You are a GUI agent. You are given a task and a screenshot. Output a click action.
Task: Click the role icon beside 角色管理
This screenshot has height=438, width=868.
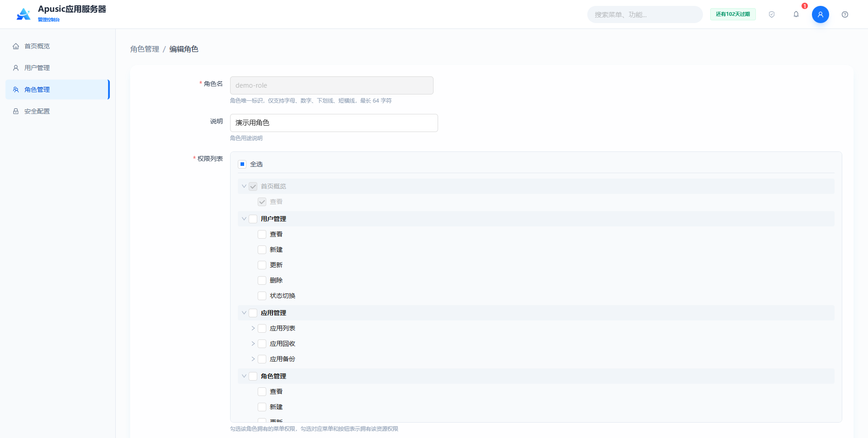tap(16, 89)
